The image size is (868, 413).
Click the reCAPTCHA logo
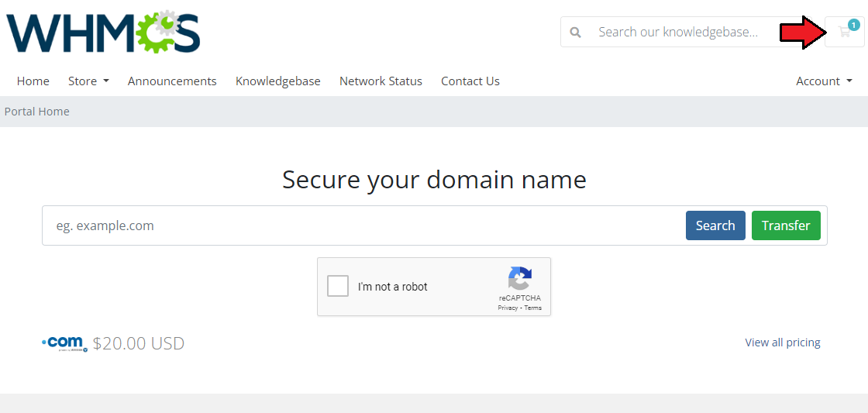point(520,278)
